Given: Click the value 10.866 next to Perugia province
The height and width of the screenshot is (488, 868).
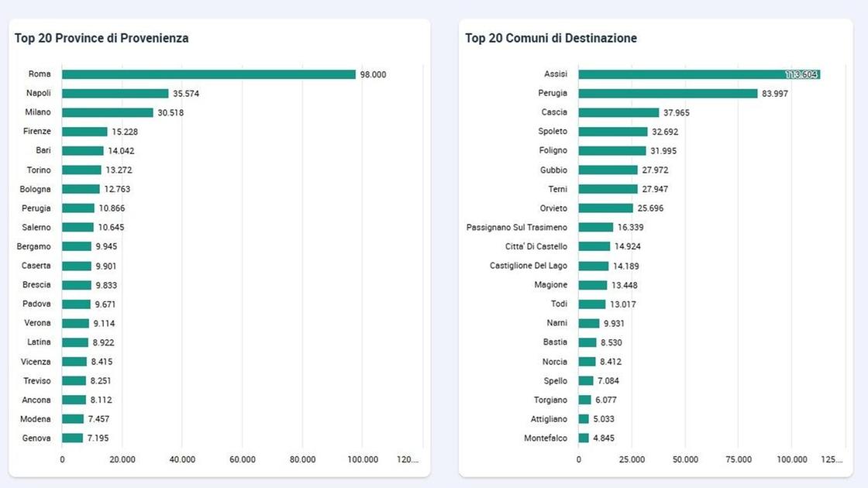Looking at the screenshot, I should pyautogui.click(x=112, y=208).
